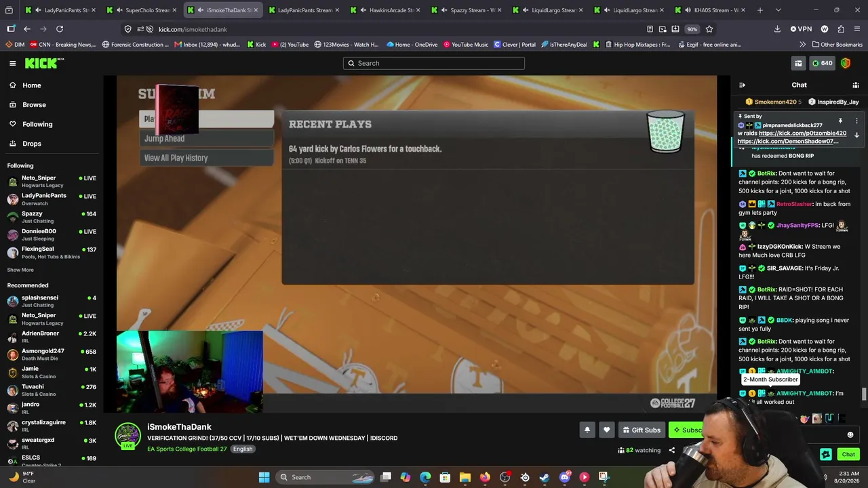Open pinned message options menu
Viewport: 868px width, 488px height.
tap(856, 121)
